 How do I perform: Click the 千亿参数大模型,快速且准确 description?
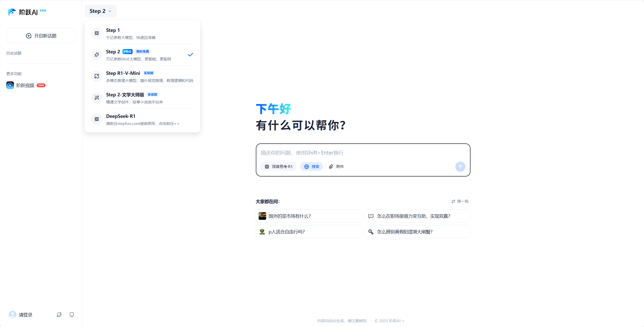coord(131,38)
